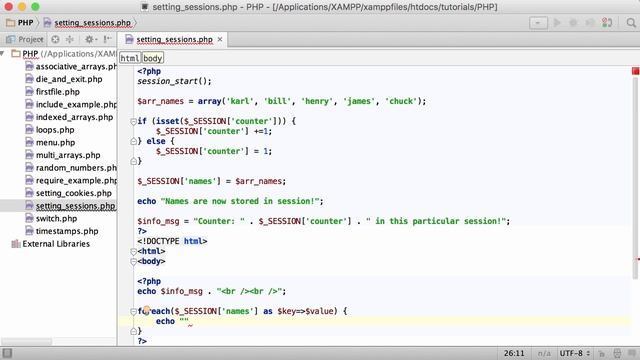
Task: Select setting_cookies.php in project tree
Action: tap(68, 193)
